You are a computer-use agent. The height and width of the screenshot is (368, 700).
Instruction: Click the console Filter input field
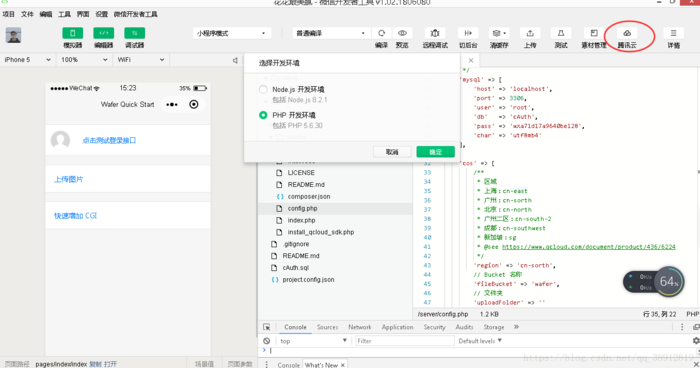pos(404,341)
